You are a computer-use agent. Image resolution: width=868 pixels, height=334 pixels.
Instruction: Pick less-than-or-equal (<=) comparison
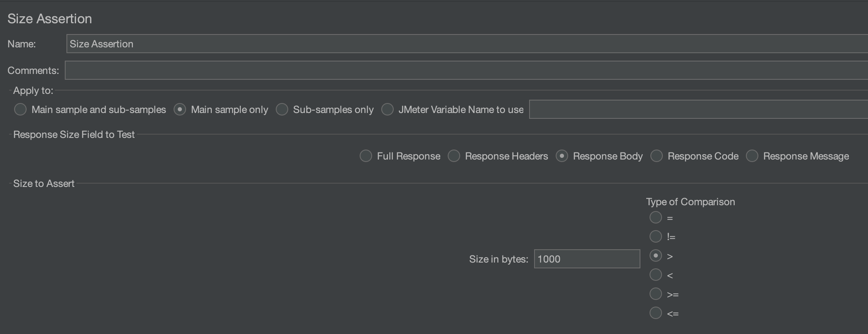656,313
